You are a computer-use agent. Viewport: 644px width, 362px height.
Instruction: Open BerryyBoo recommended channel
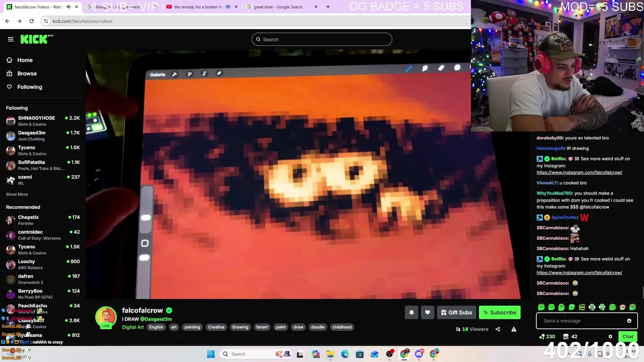click(x=43, y=294)
